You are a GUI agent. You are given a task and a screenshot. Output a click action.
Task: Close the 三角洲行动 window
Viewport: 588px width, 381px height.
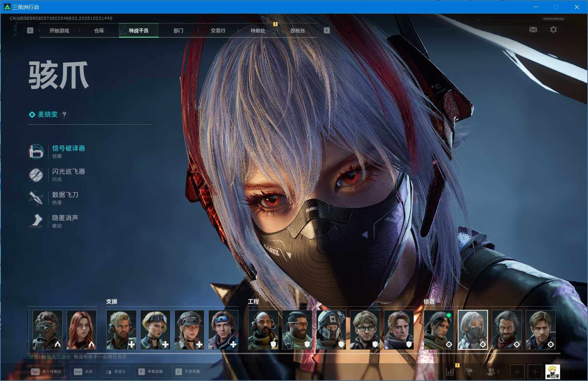[577, 7]
